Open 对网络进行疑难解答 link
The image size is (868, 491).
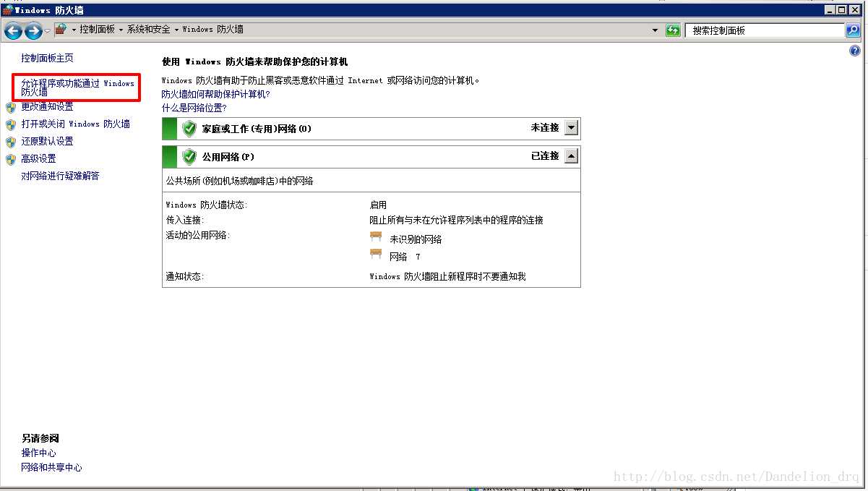pos(60,176)
